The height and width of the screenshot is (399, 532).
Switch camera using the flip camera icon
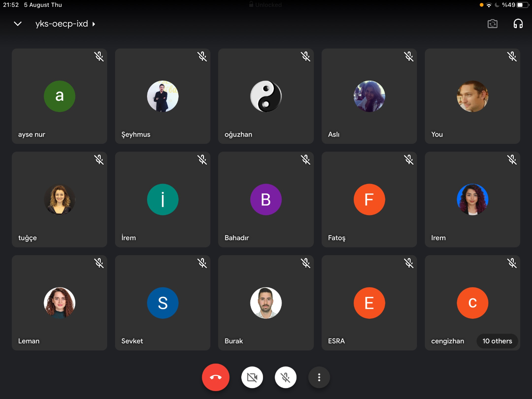point(492,24)
